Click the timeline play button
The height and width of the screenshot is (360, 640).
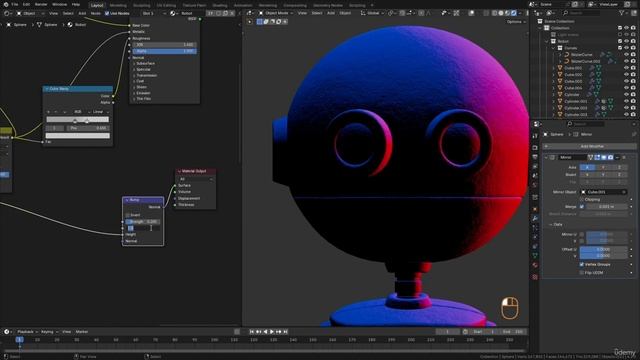pyautogui.click(x=272, y=332)
